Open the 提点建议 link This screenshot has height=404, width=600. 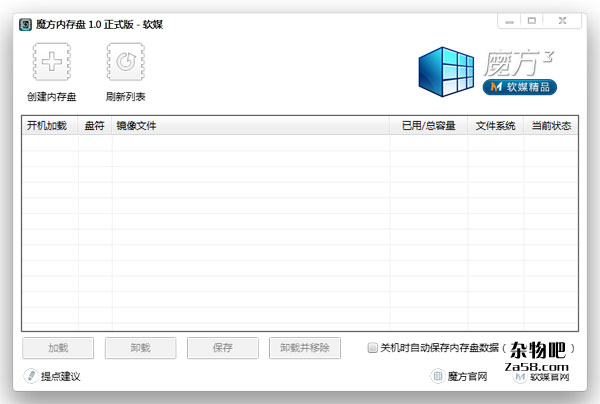tap(60, 376)
